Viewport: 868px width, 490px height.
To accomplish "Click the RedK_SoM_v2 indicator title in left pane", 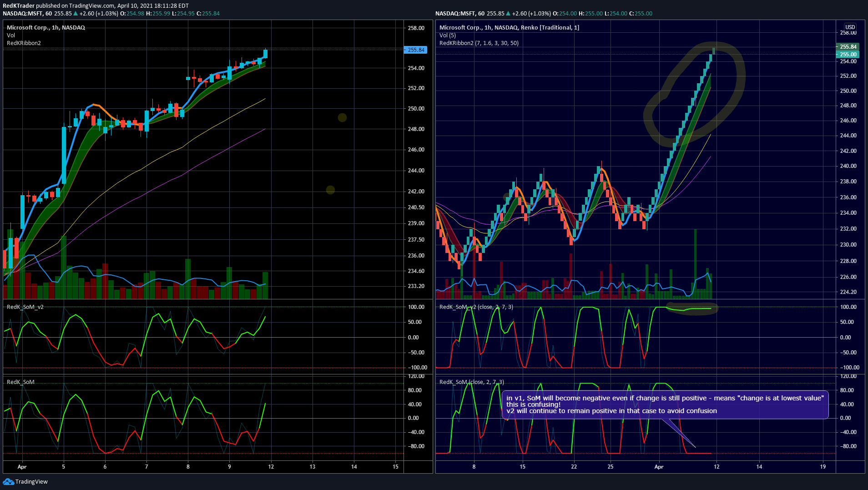I will 25,307.
